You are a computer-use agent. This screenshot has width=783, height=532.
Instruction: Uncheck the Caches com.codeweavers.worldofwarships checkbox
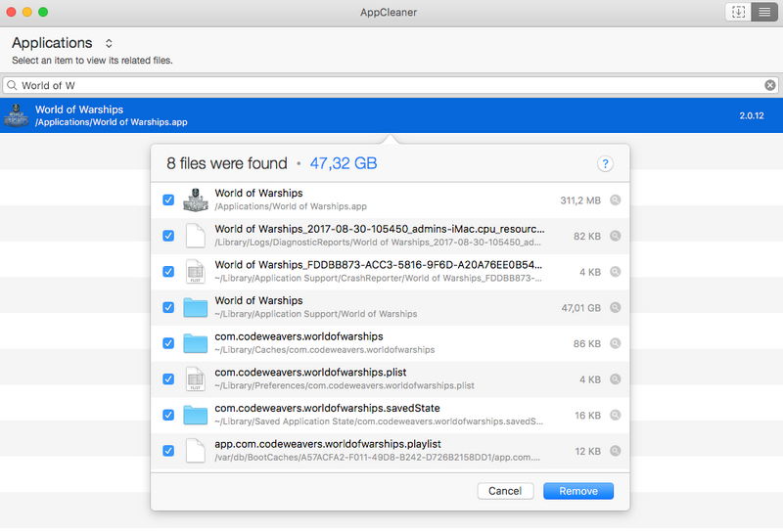pos(168,343)
